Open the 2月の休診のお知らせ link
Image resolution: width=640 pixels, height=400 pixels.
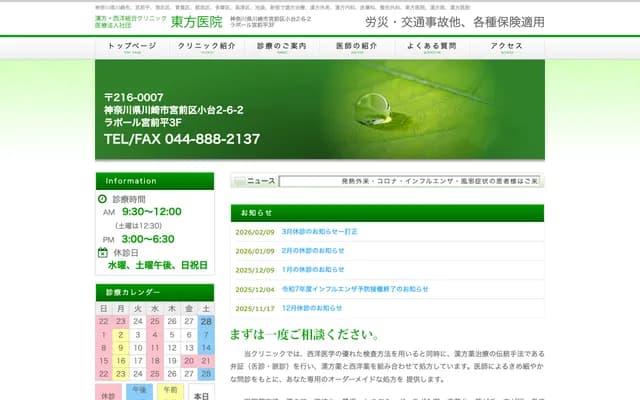click(313, 251)
